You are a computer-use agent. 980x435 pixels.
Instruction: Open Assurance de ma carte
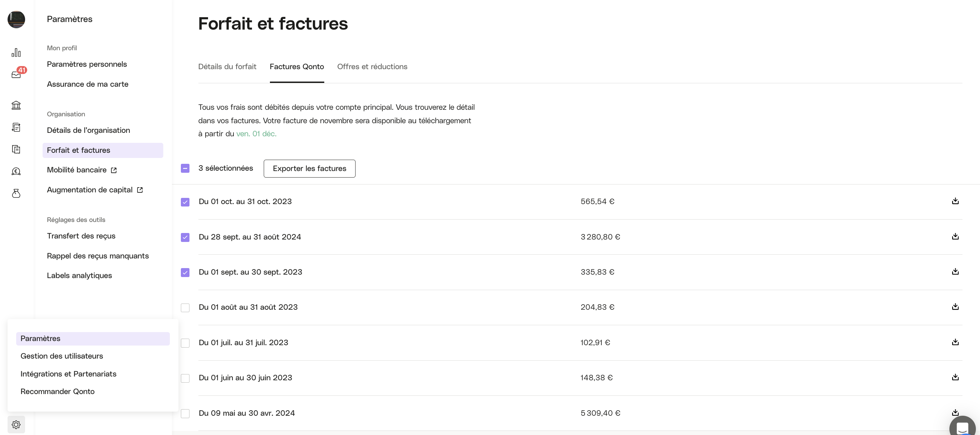point(87,84)
